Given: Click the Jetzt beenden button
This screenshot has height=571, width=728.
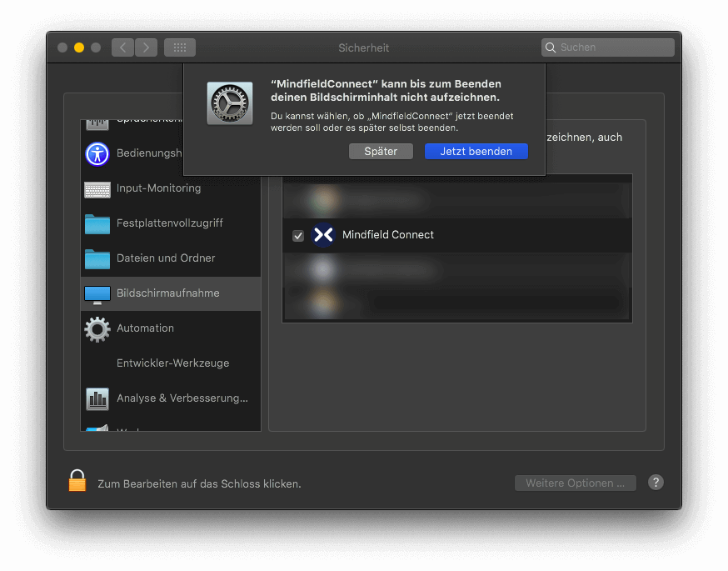Looking at the screenshot, I should pyautogui.click(x=476, y=152).
